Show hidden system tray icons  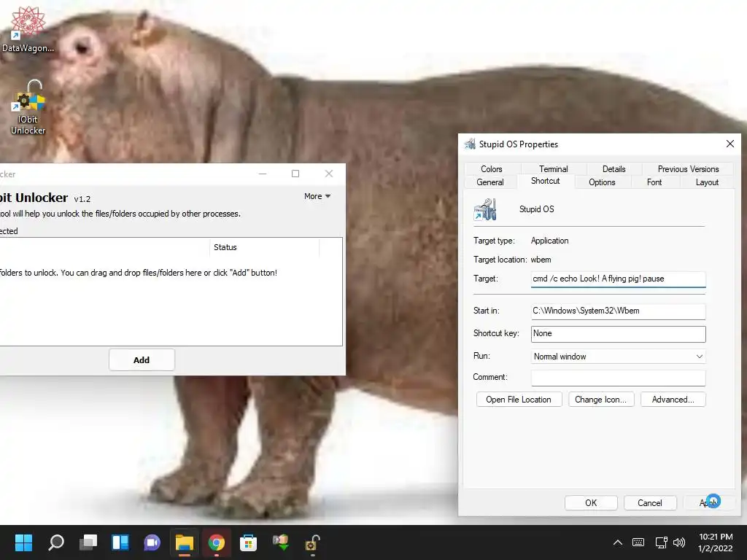(617, 542)
